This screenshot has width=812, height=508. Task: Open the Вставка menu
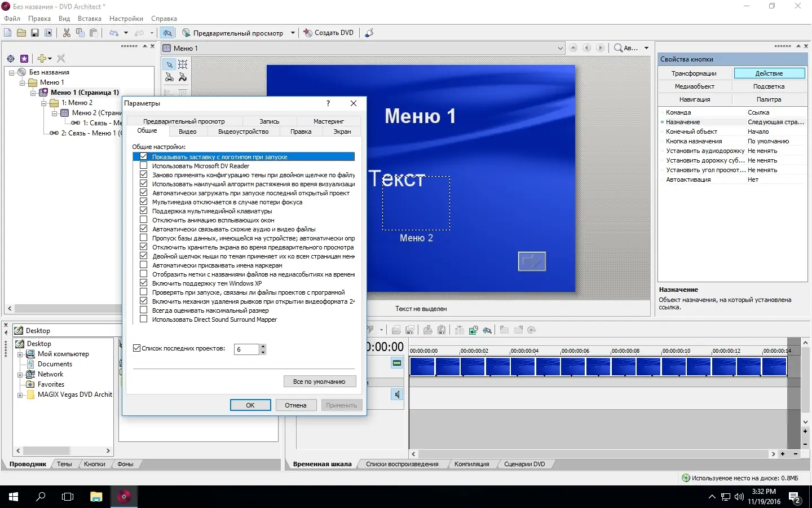(90, 19)
